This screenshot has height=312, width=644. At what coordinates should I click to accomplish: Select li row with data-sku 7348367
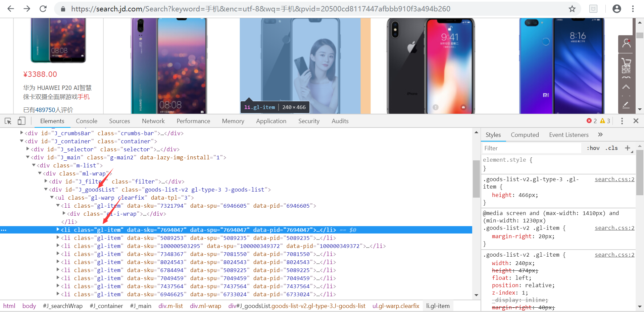(236, 254)
